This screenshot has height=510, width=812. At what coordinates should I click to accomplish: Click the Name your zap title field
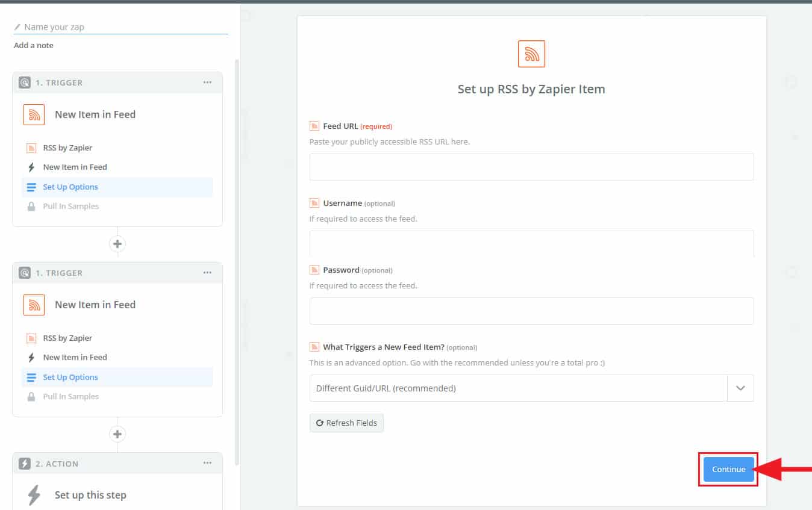pyautogui.click(x=120, y=27)
